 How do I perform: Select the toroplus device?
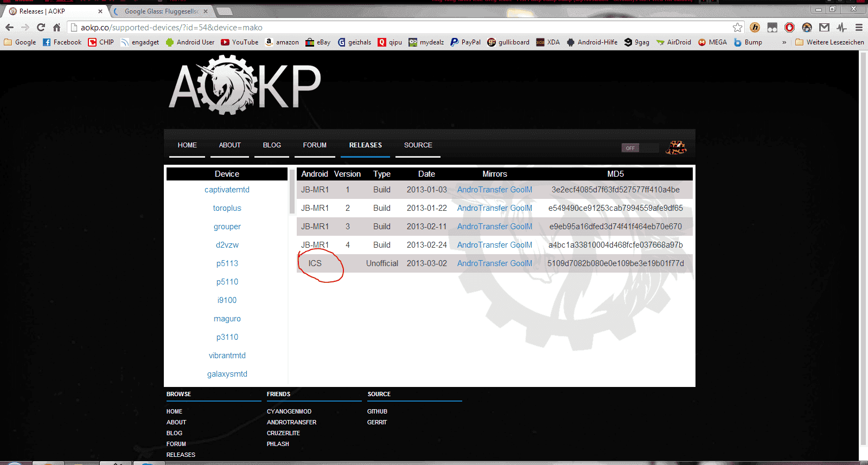(227, 208)
